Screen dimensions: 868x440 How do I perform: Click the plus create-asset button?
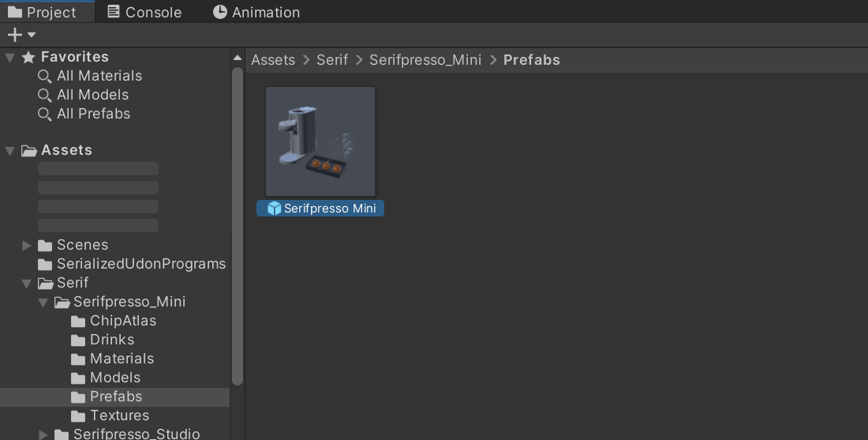pyautogui.click(x=15, y=35)
